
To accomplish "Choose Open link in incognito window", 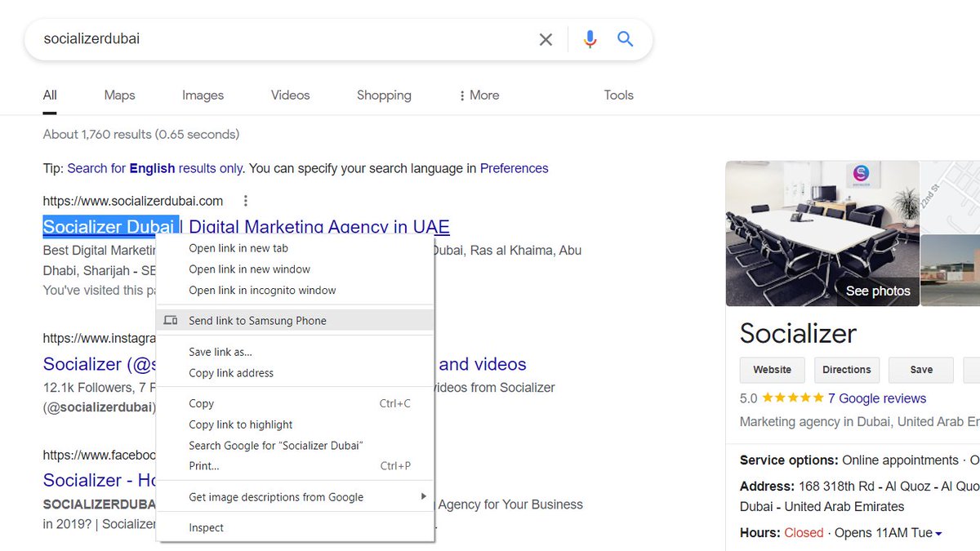I will pyautogui.click(x=295, y=291).
